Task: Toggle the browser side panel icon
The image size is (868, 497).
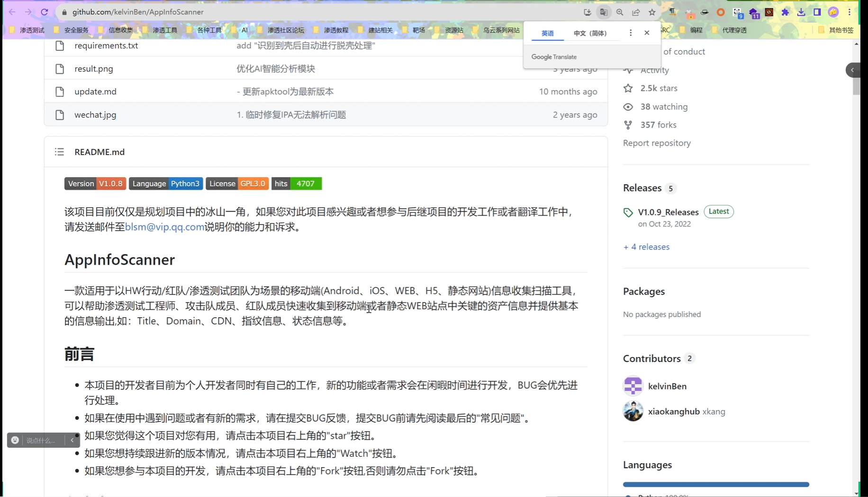Action: point(817,12)
